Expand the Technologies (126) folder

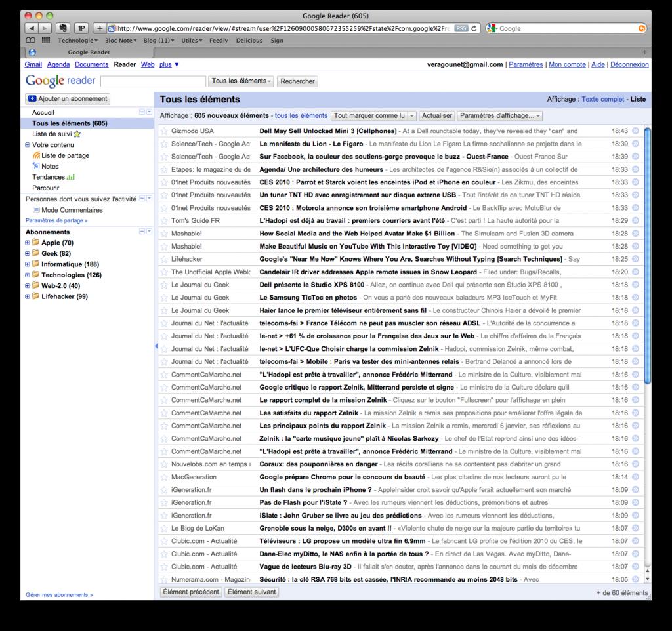28,275
